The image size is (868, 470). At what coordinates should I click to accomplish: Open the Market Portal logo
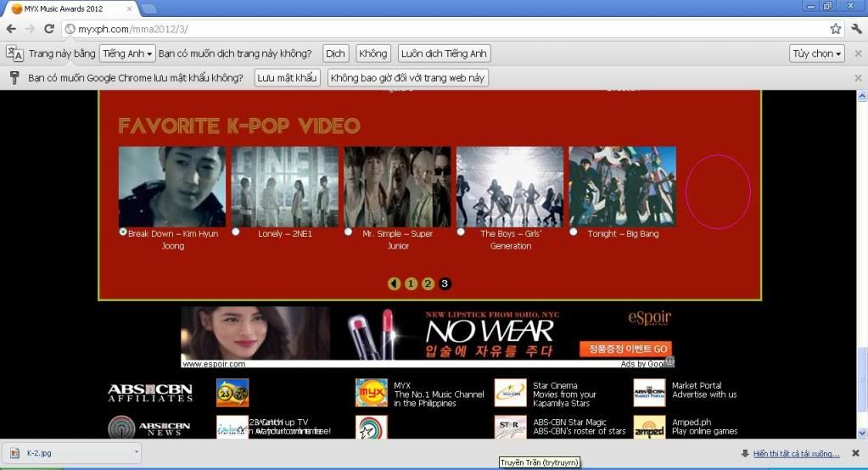(649, 393)
